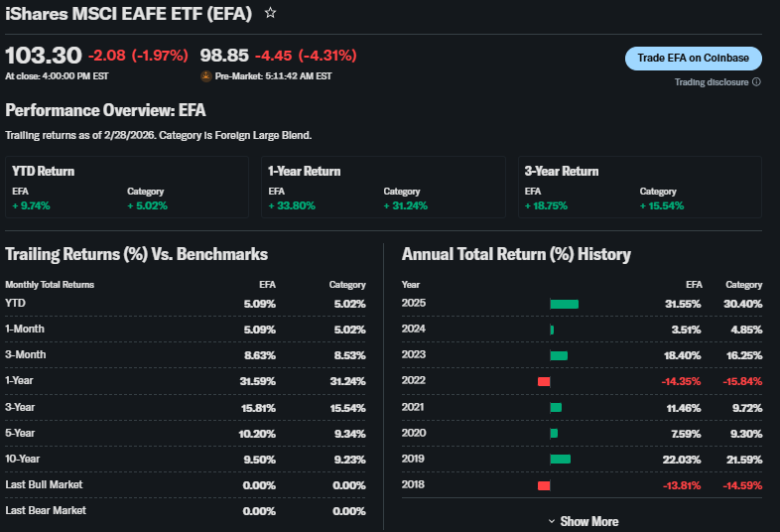
Task: Open the Trading disclosure link
Action: point(712,82)
